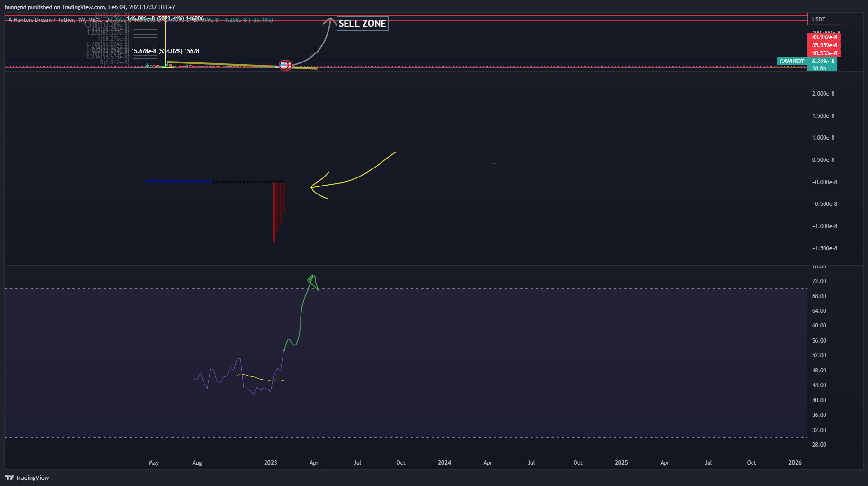Click the A Hunters Dream / Tether title
This screenshot has width=868, height=486.
point(42,20)
